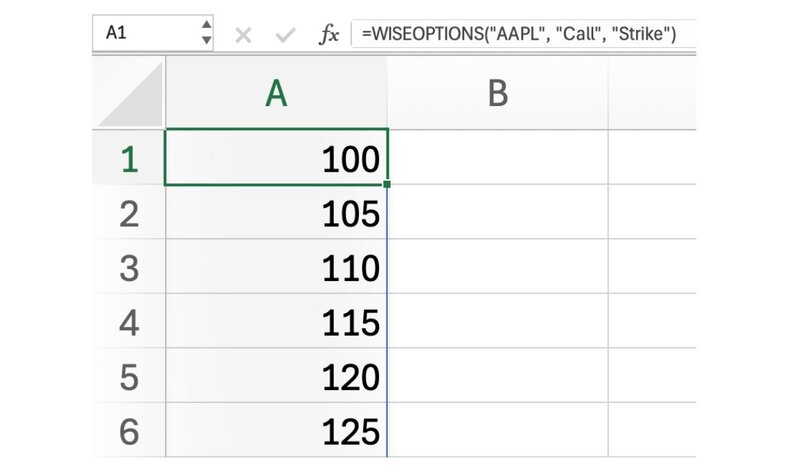
Task: Select row 4 header
Action: 129,323
